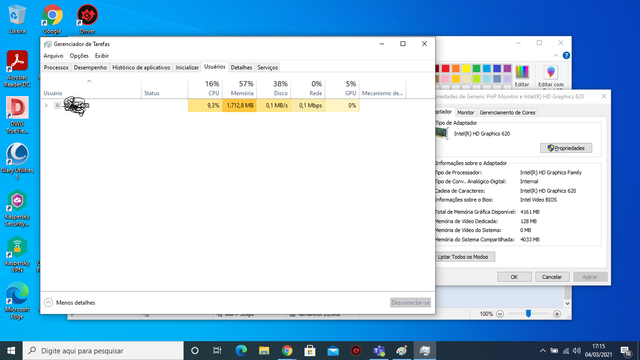Select the yellow color swatch in Paint
The image size is (640, 360).
[466, 69]
